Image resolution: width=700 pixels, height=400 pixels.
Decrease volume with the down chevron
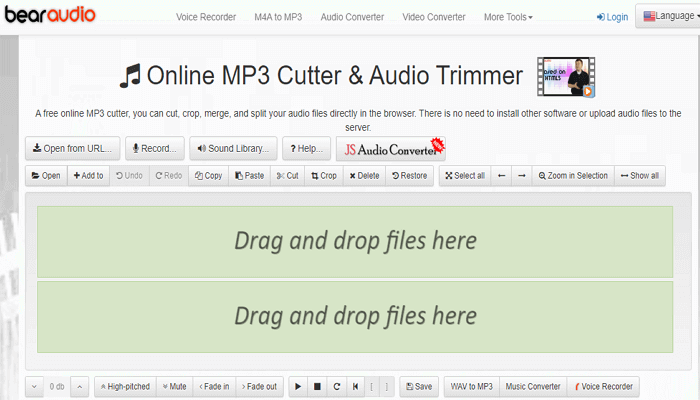point(35,386)
